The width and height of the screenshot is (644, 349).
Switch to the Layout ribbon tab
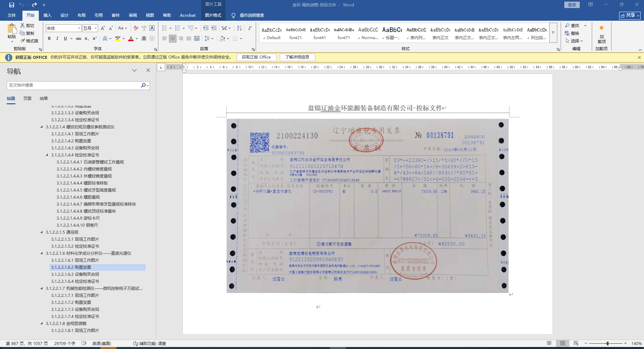pyautogui.click(x=82, y=15)
